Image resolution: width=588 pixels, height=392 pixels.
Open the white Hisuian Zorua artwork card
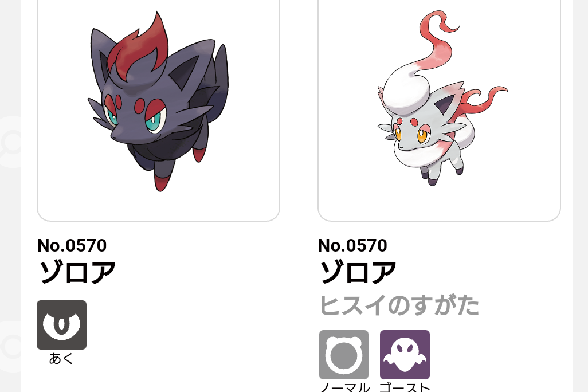click(439, 110)
